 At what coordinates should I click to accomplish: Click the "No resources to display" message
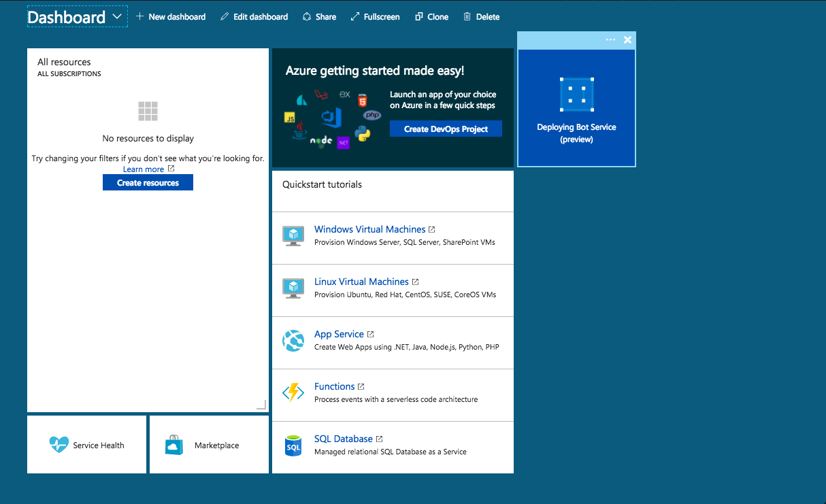click(x=148, y=138)
